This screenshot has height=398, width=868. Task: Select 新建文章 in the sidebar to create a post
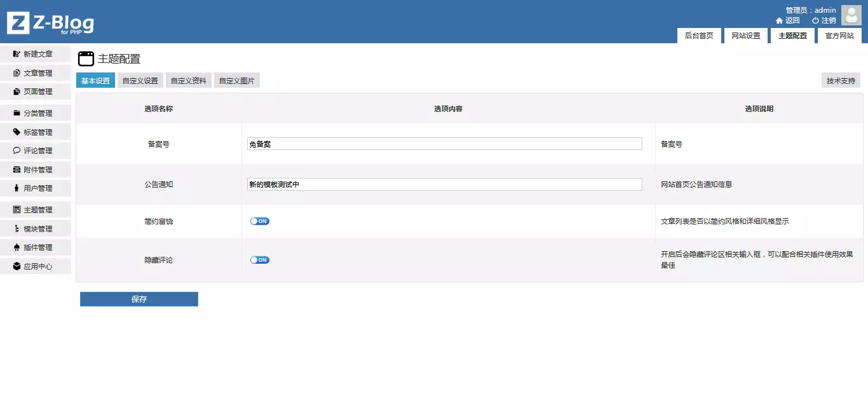(x=35, y=53)
